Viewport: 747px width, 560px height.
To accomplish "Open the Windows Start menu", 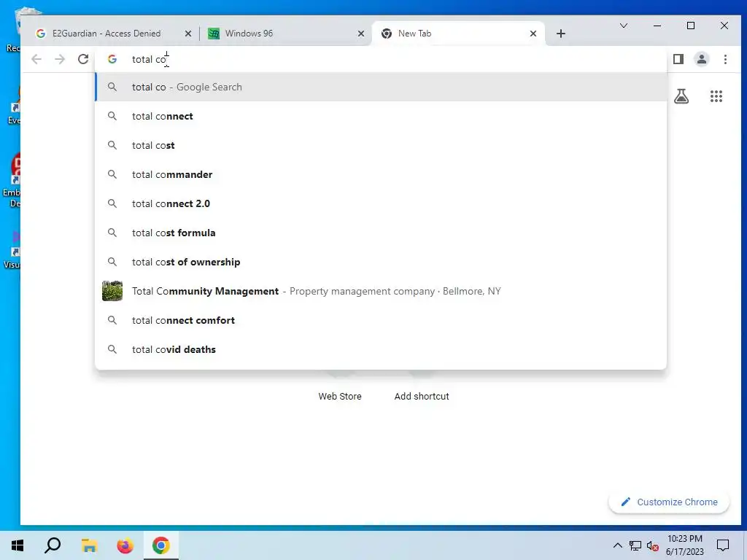I will (18, 545).
